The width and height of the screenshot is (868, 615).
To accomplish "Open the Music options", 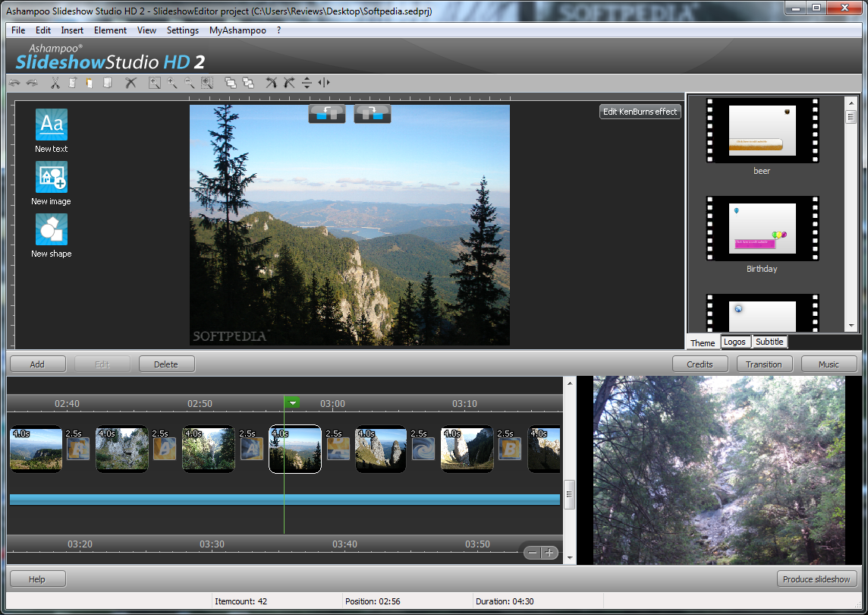I will (x=829, y=364).
